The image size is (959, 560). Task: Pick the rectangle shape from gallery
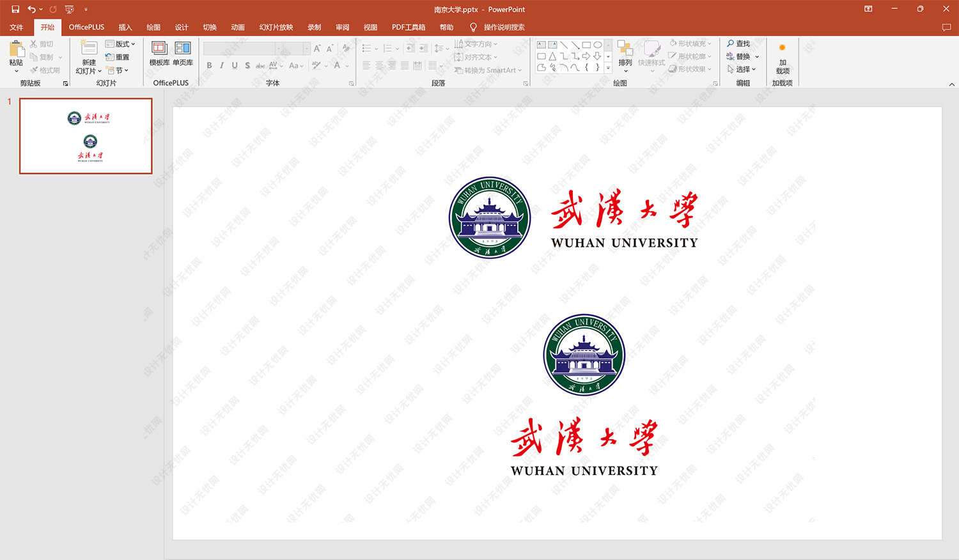click(x=586, y=45)
